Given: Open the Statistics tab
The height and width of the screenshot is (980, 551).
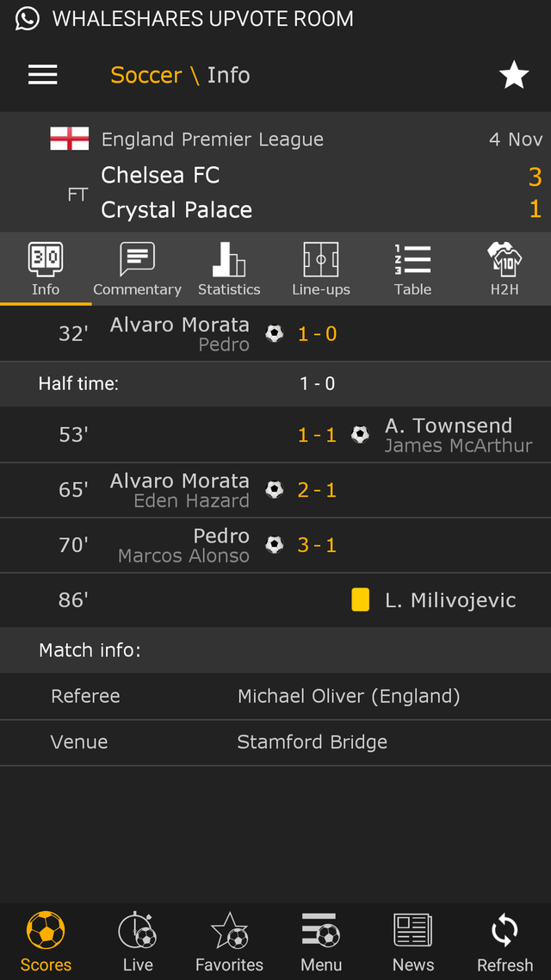Looking at the screenshot, I should pyautogui.click(x=229, y=270).
